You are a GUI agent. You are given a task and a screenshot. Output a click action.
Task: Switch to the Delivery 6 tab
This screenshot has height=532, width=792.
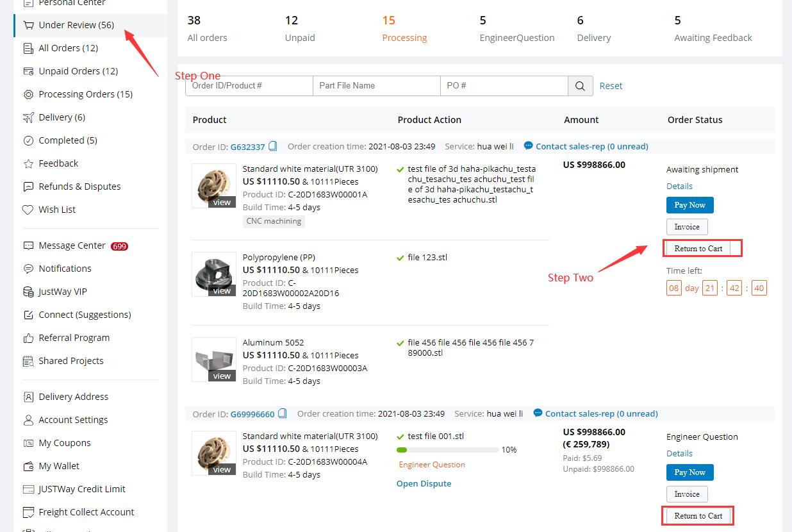593,29
